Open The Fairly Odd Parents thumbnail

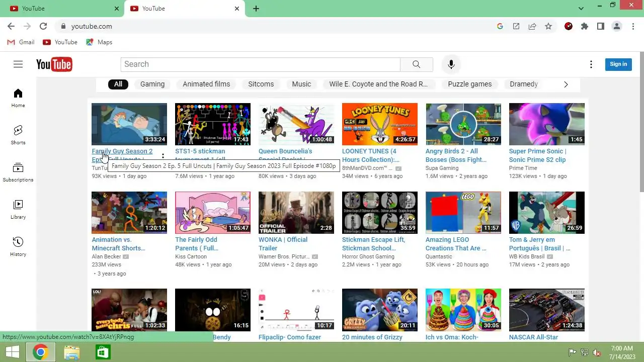click(213, 213)
